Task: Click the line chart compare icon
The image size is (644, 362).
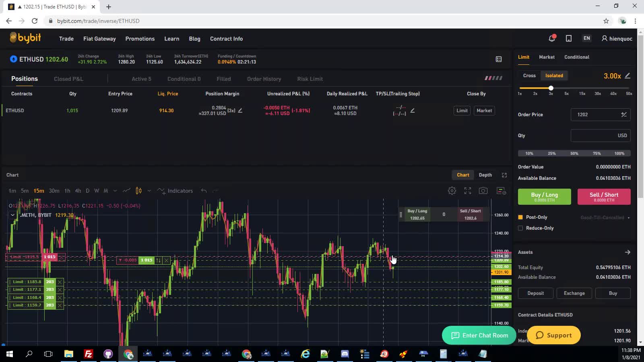Action: [126, 191]
